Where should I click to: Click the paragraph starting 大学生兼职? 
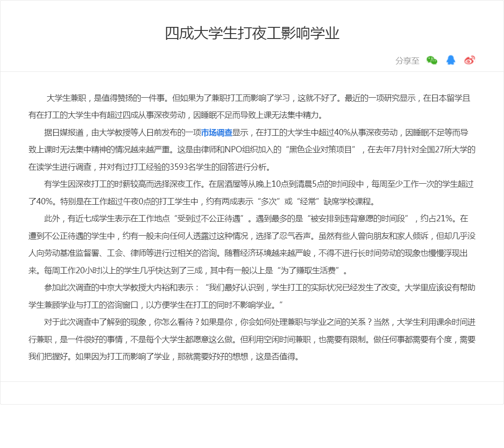click(250, 106)
